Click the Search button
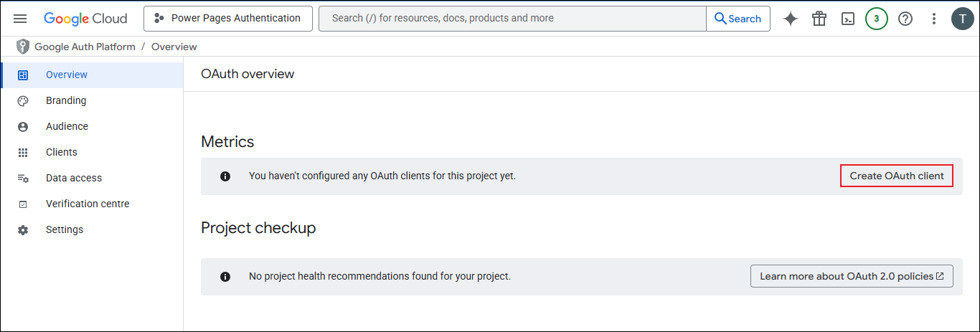The image size is (980, 332). (738, 19)
